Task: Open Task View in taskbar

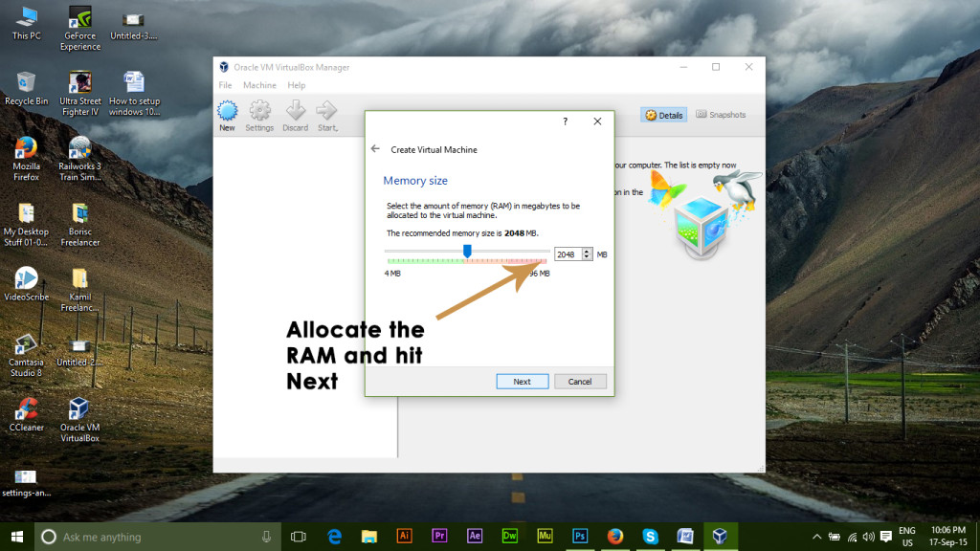Action: (x=299, y=537)
